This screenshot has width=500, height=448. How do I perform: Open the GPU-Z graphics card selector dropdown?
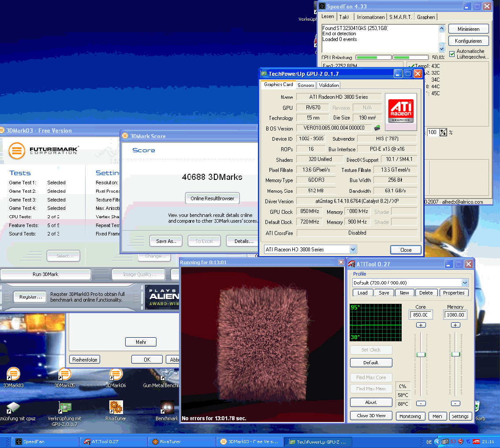(x=353, y=250)
